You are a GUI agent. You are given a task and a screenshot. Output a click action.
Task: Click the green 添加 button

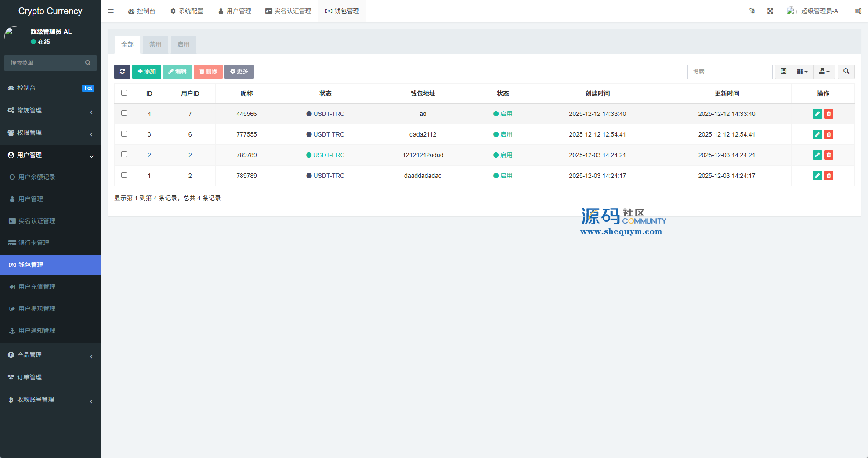[x=147, y=72]
